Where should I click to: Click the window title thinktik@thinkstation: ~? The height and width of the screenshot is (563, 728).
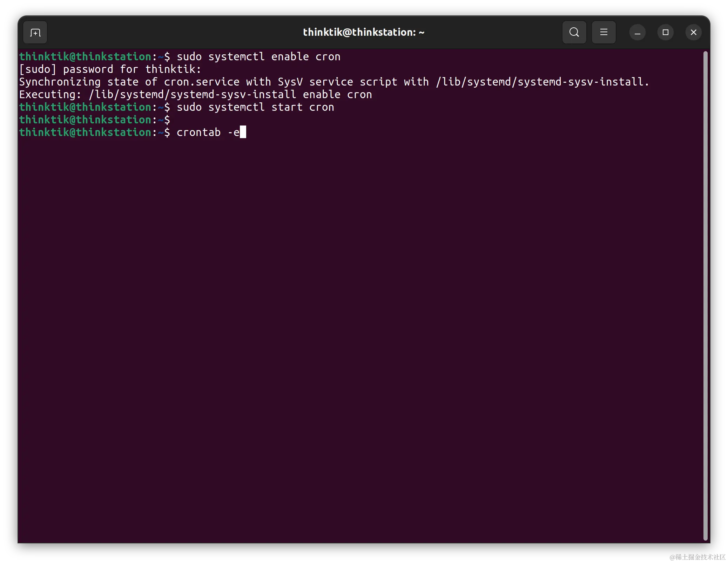coord(364,32)
